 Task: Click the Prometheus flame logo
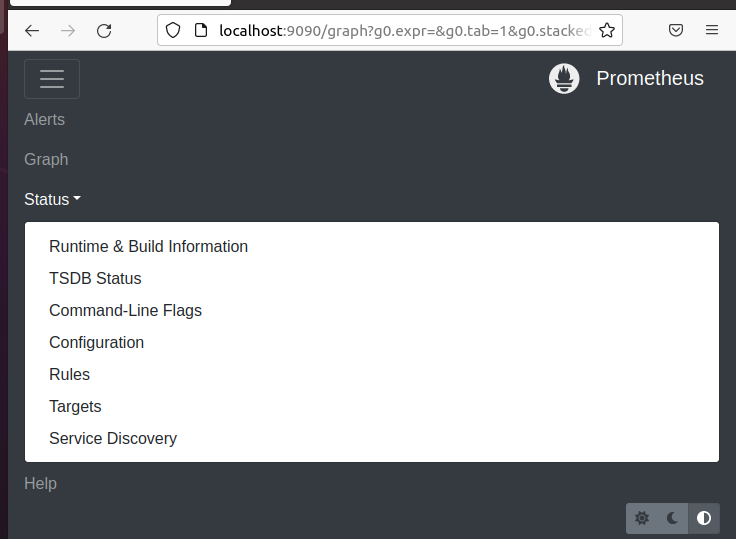coord(564,78)
